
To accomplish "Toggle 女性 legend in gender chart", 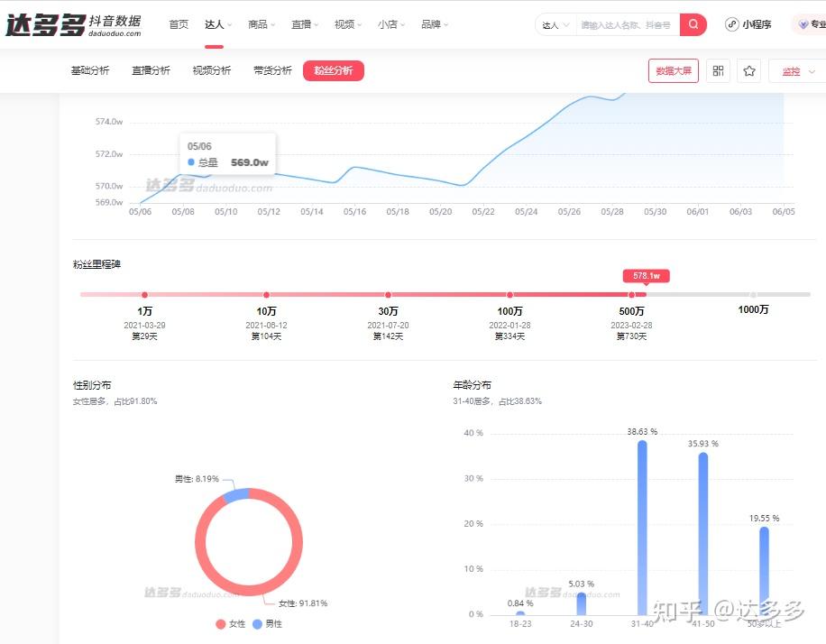I will point(231,624).
